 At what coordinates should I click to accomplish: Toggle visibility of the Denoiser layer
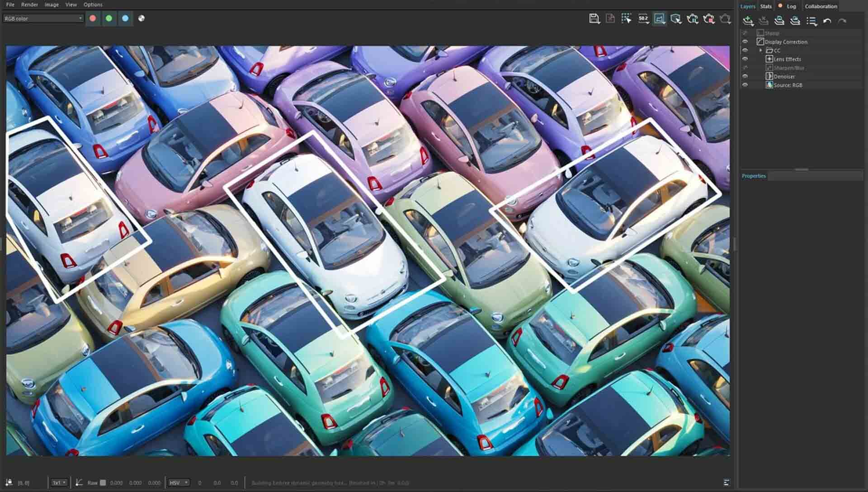pyautogui.click(x=746, y=76)
